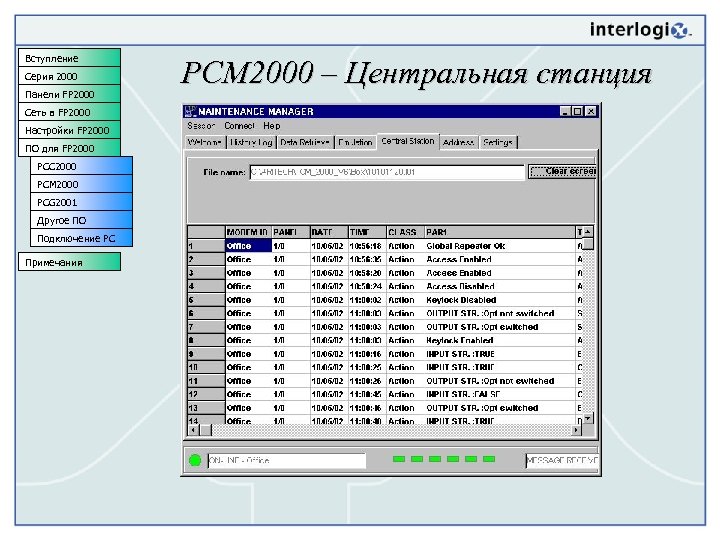
Task: Click the DATE column header
Action: click(329, 232)
